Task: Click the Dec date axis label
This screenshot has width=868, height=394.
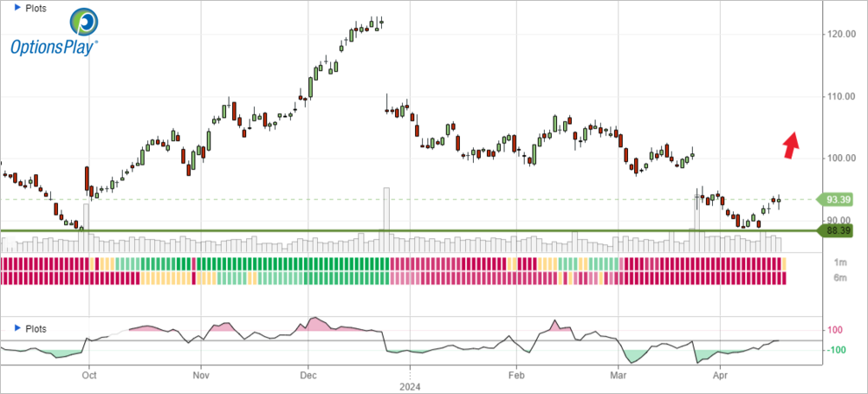Action: coord(308,374)
